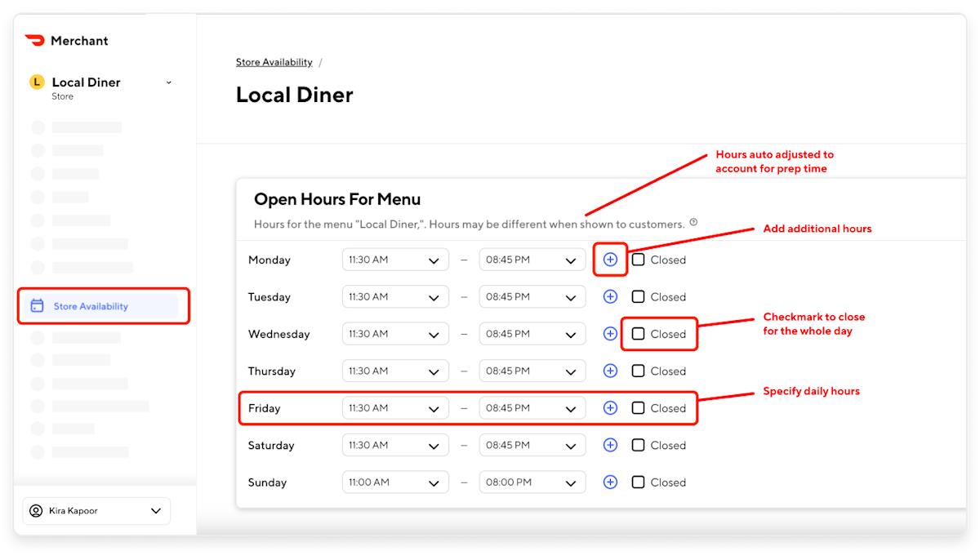Click the Store Availability calendar icon

point(37,306)
